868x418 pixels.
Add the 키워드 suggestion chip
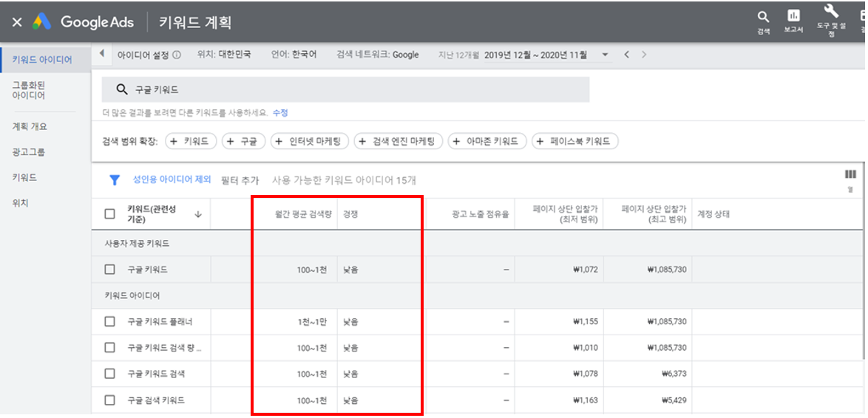tap(190, 142)
